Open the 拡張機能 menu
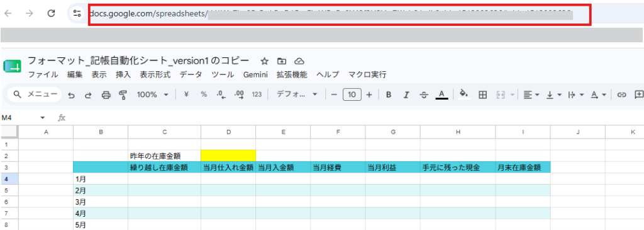 point(292,75)
